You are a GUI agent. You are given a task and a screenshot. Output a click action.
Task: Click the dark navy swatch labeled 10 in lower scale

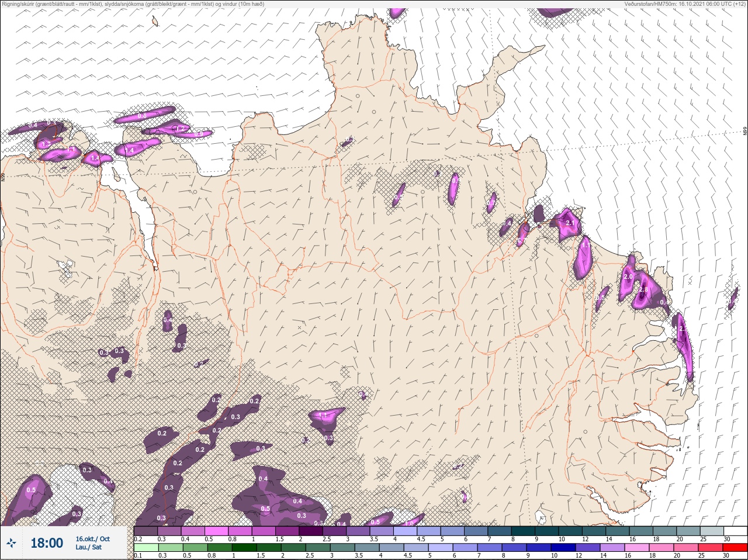pos(563,547)
